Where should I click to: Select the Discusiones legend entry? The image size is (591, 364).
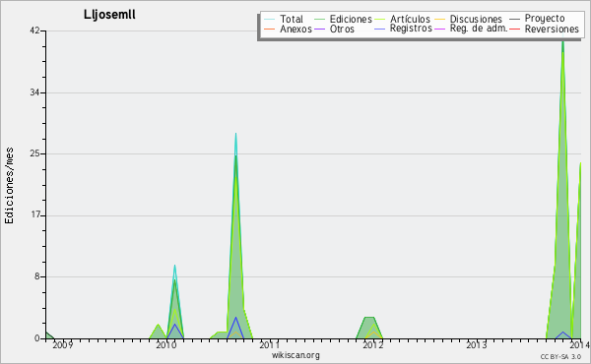click(469, 19)
